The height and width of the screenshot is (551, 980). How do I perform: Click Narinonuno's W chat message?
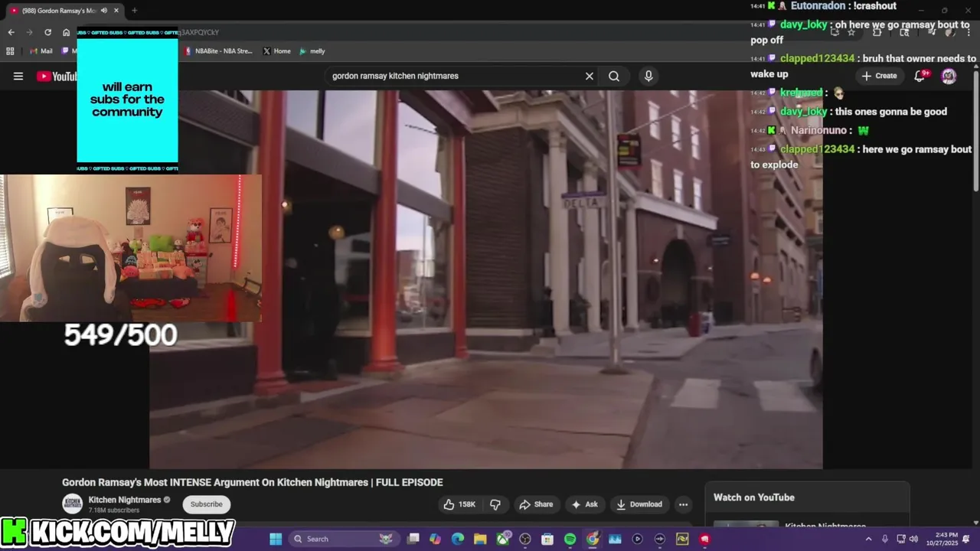pos(810,131)
